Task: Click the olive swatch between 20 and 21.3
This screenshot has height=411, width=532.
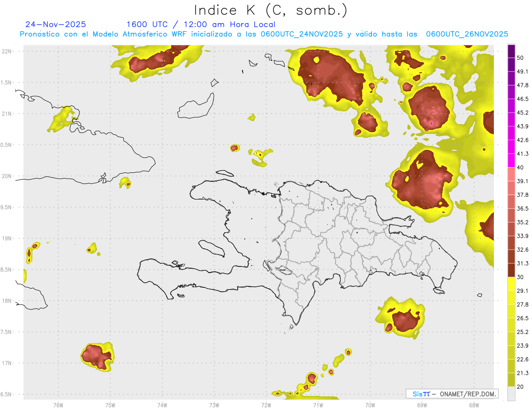Action: click(511, 380)
